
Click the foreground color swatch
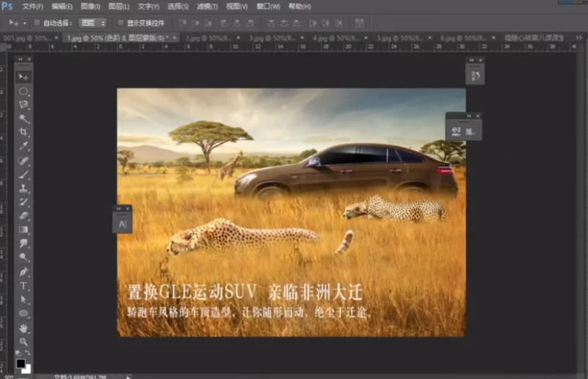pyautogui.click(x=21, y=363)
